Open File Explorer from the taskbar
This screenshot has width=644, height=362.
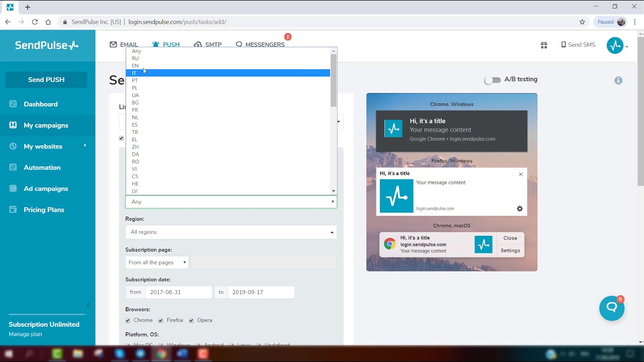click(x=77, y=354)
